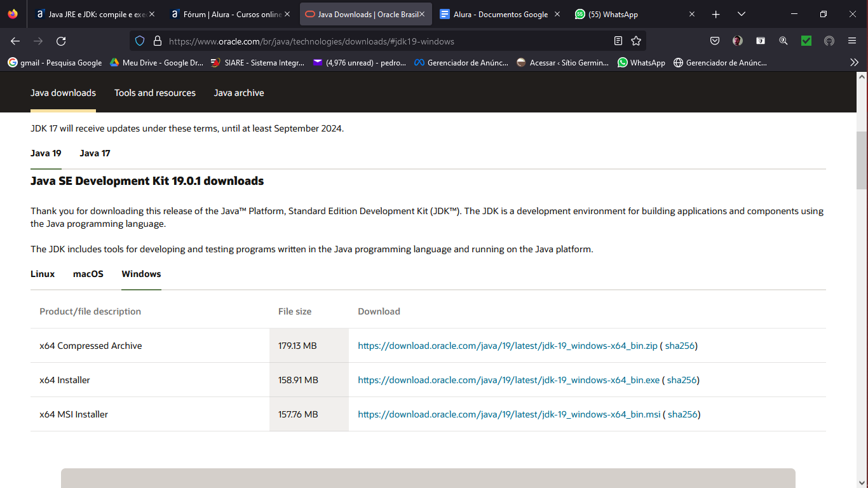The width and height of the screenshot is (868, 488).
Task: Open the globe Gerenciador de Anúncios bookmark
Action: (720, 63)
